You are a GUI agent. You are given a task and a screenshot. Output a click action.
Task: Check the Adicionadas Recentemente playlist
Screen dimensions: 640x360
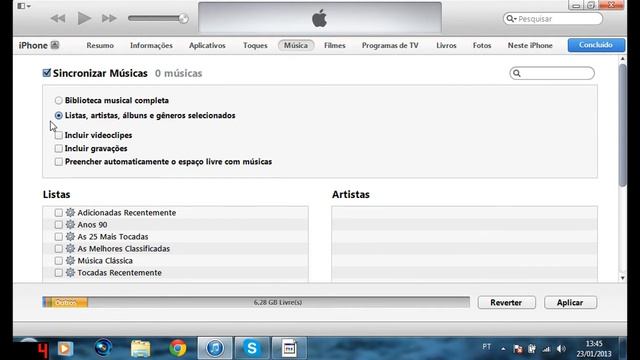[x=59, y=213]
